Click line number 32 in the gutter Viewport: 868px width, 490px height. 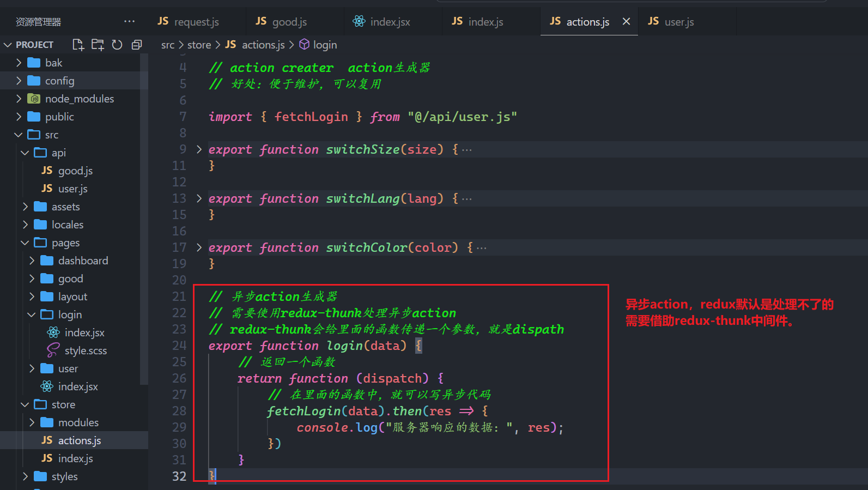pyautogui.click(x=179, y=476)
